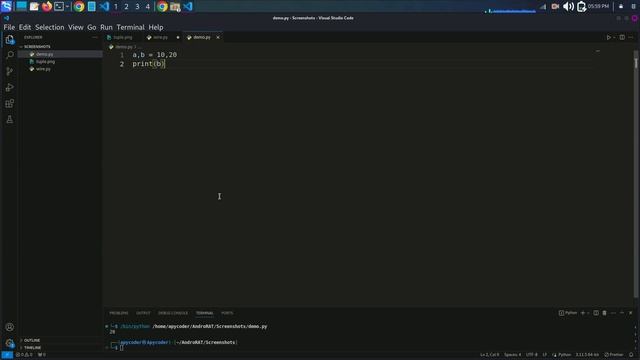Screen dimensions: 640x360
Task: Open the Accounts icon in activity bar
Action: (x=10, y=327)
